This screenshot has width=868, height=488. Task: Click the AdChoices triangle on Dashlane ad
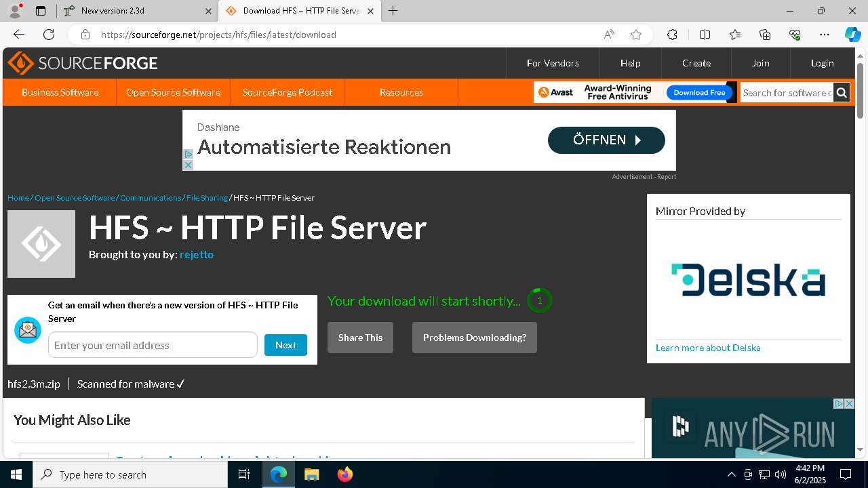(188, 155)
